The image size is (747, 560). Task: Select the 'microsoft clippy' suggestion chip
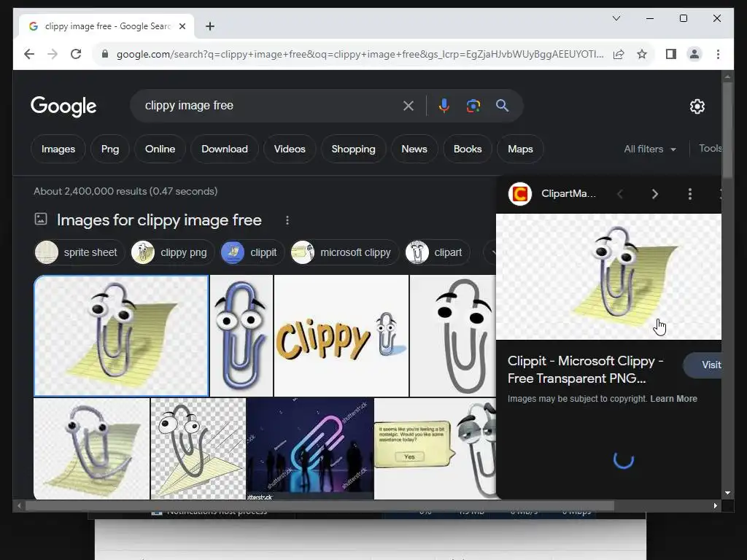click(345, 252)
